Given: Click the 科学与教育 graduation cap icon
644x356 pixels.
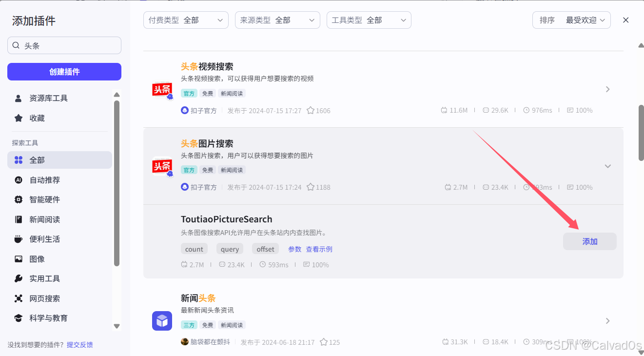Looking at the screenshot, I should point(19,318).
